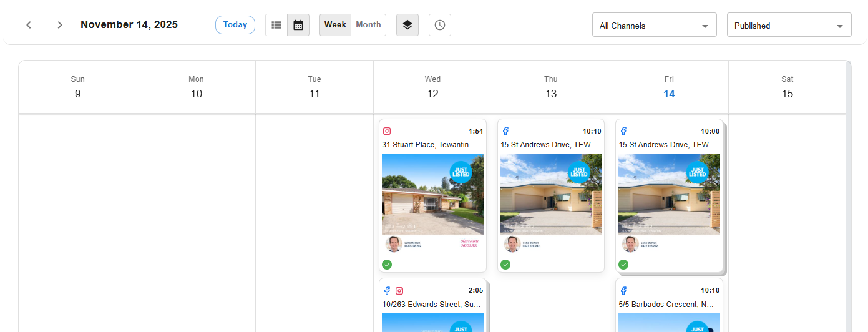Image resolution: width=868 pixels, height=332 pixels.
Task: Click the Instagram icon on 31 Stuart Place post
Action: coord(387,131)
